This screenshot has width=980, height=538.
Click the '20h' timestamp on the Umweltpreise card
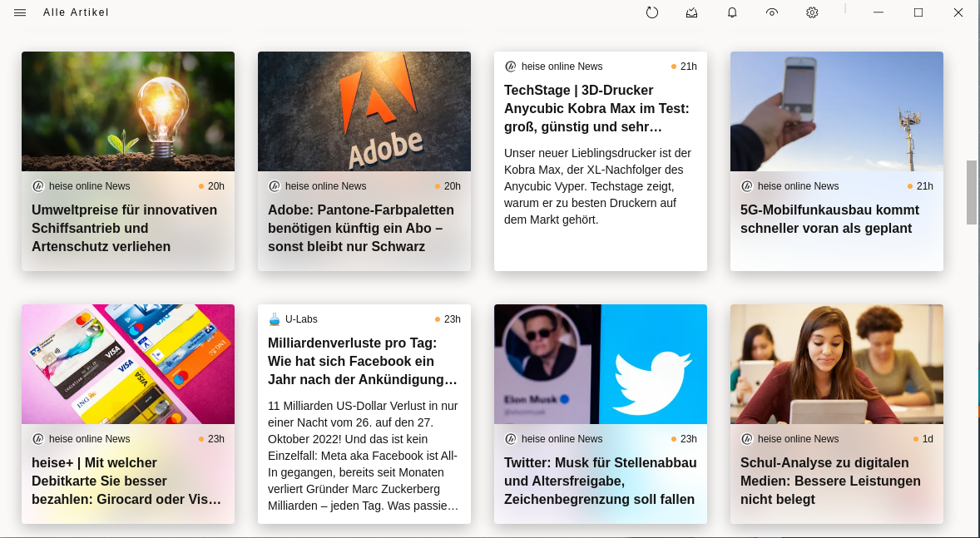216,186
